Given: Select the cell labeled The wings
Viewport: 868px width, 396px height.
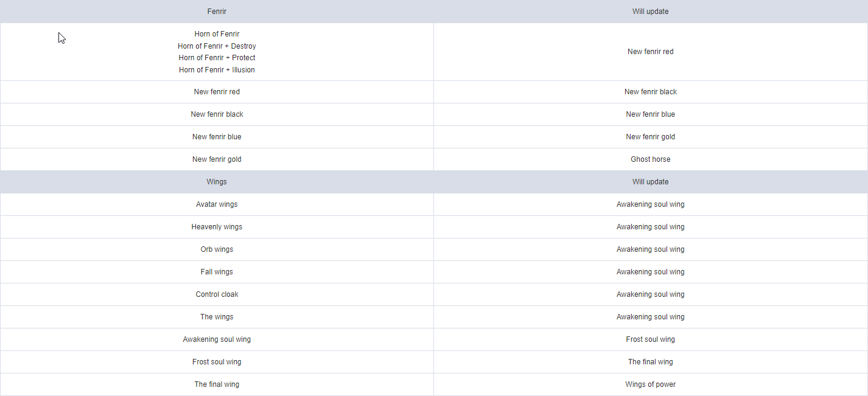Looking at the screenshot, I should pos(217,317).
